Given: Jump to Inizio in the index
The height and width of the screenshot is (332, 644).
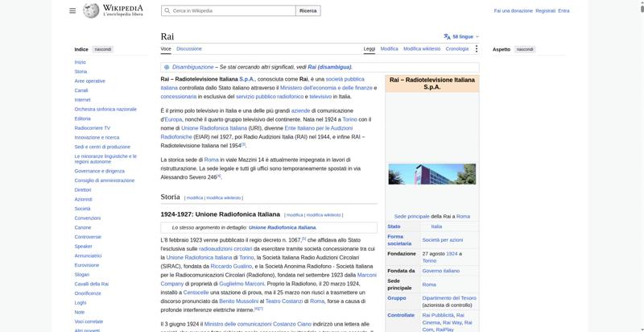Looking at the screenshot, I should coord(80,62).
